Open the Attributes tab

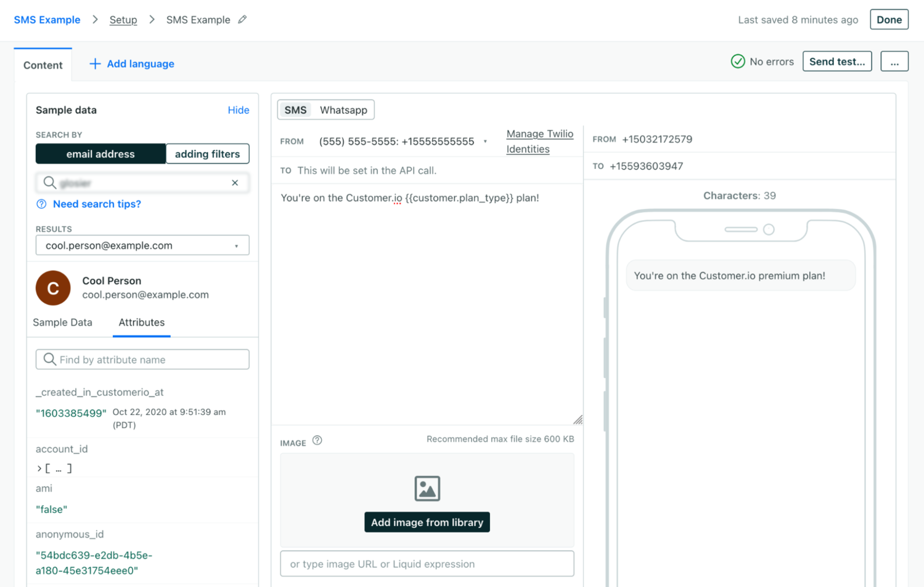pos(141,322)
